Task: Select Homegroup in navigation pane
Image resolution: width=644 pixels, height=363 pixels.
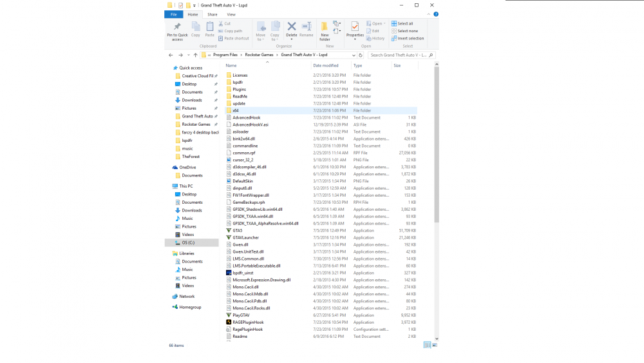Action: pos(190,307)
